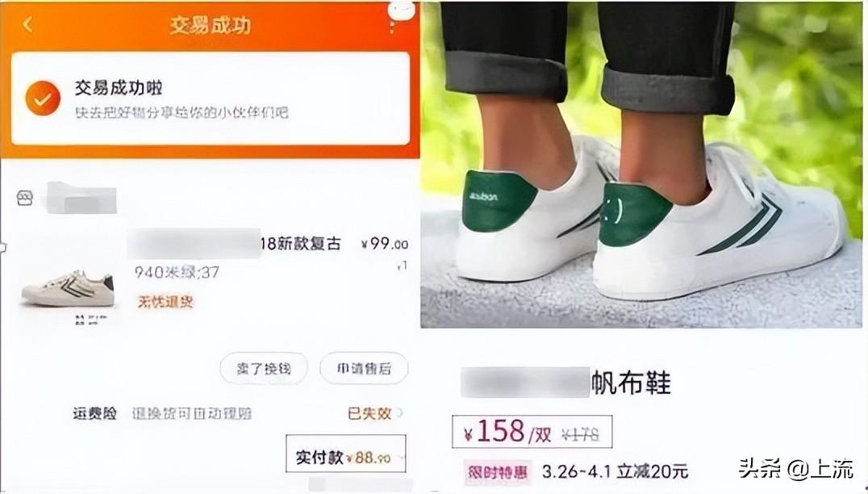Tap the 限时特惠 promotion badge
The height and width of the screenshot is (494, 868).
click(497, 472)
